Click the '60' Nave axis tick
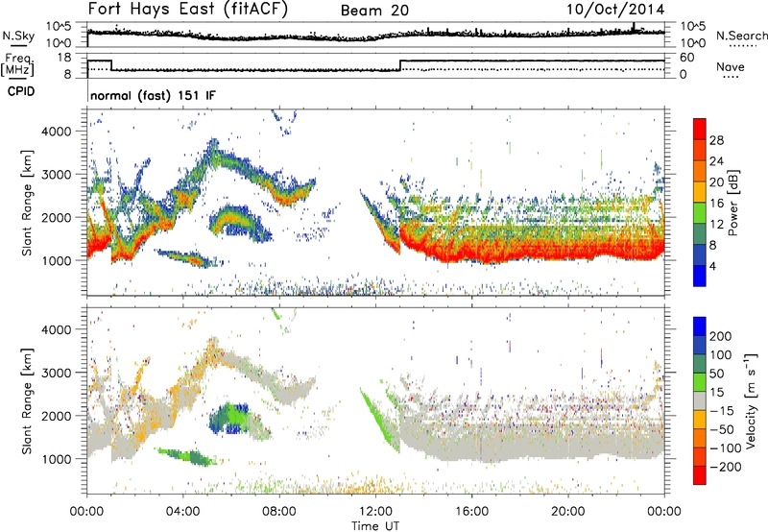The width and height of the screenshot is (768, 532). pos(687,58)
